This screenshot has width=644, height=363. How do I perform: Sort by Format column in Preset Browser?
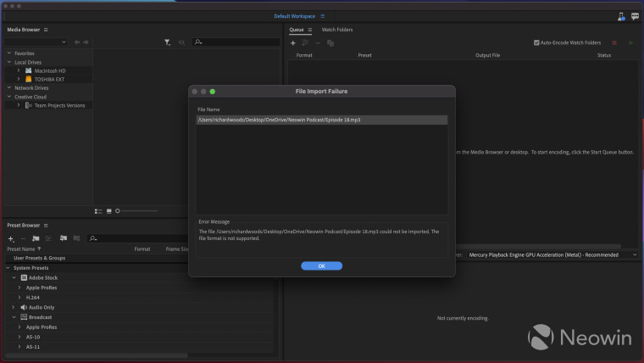pos(142,249)
